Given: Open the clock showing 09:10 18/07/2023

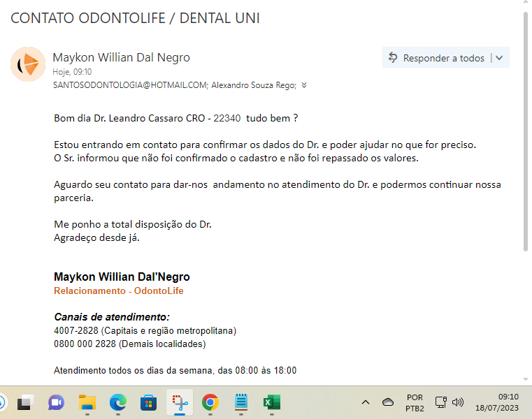Looking at the screenshot, I should coord(497,402).
